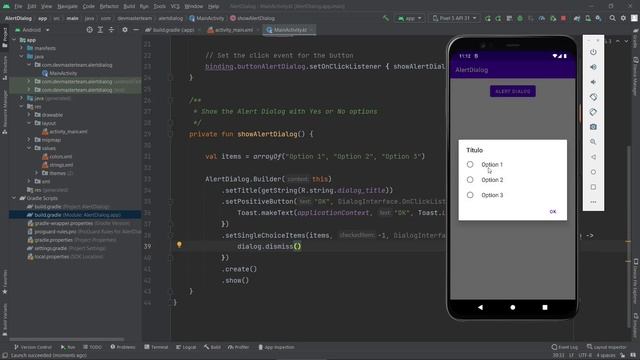Open emulator extended controls three dots
The width and height of the screenshot is (640, 360).
593,202
